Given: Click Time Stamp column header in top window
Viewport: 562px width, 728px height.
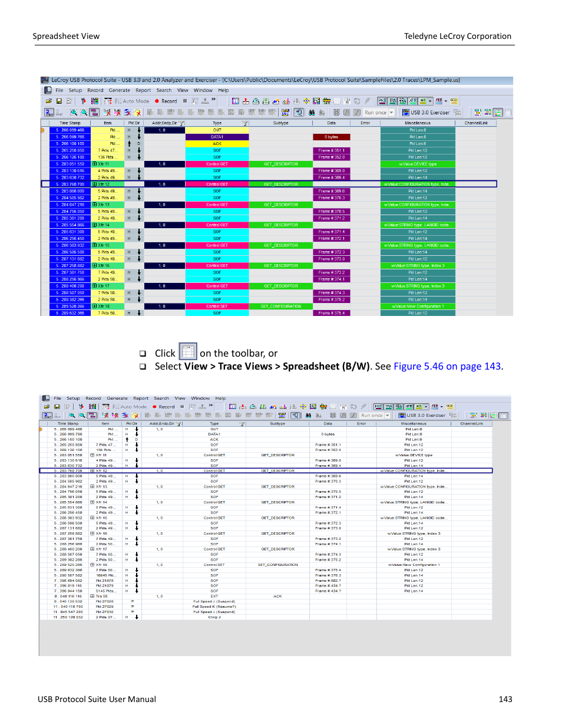Looking at the screenshot, I should point(70,123).
